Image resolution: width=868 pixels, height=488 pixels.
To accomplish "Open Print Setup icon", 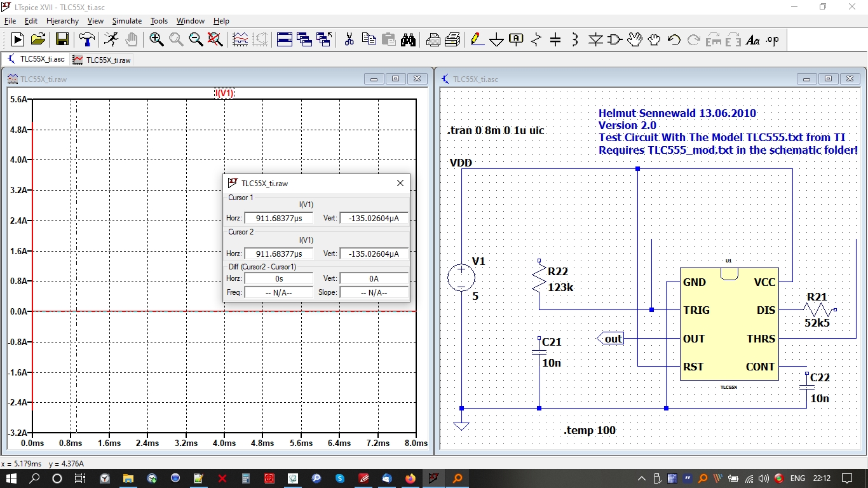I will (x=452, y=39).
